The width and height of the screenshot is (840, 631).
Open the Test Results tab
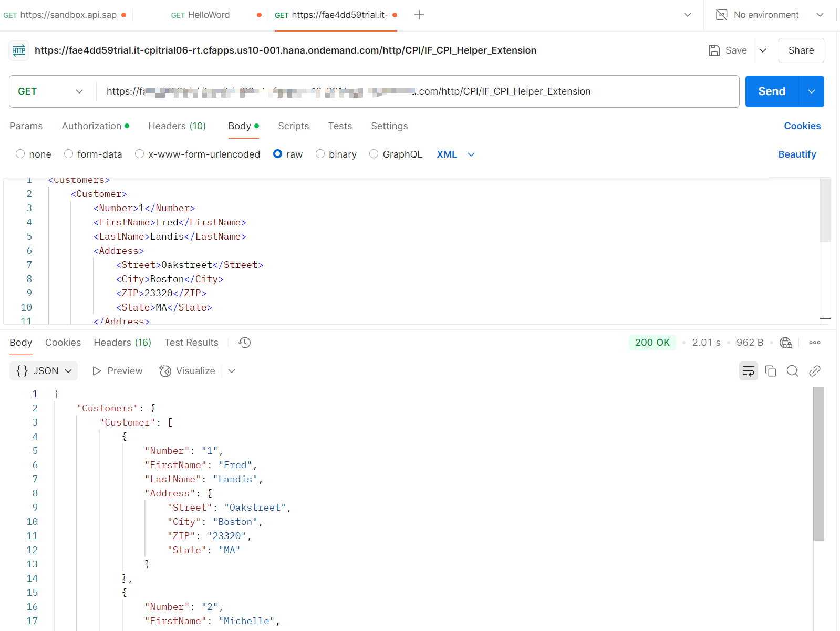coord(191,343)
